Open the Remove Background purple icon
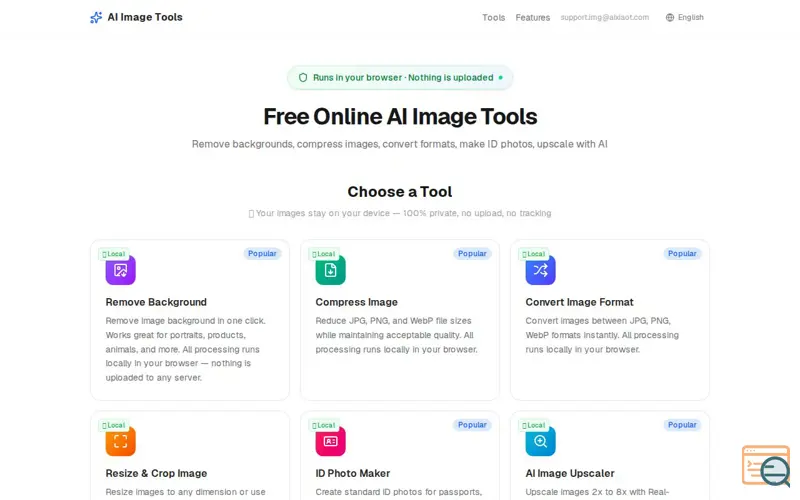The height and width of the screenshot is (500, 800). [120, 270]
